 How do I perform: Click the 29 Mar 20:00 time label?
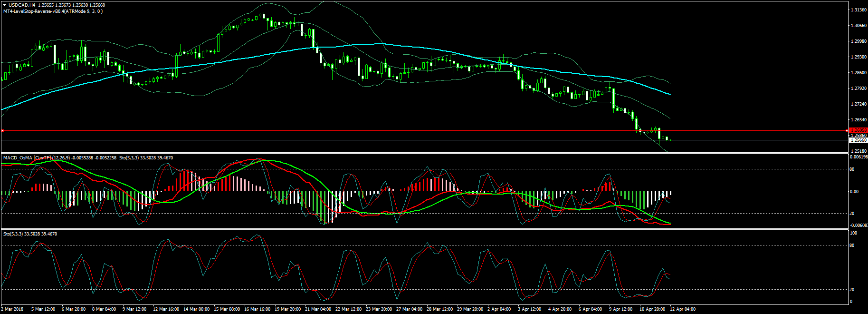click(x=470, y=309)
